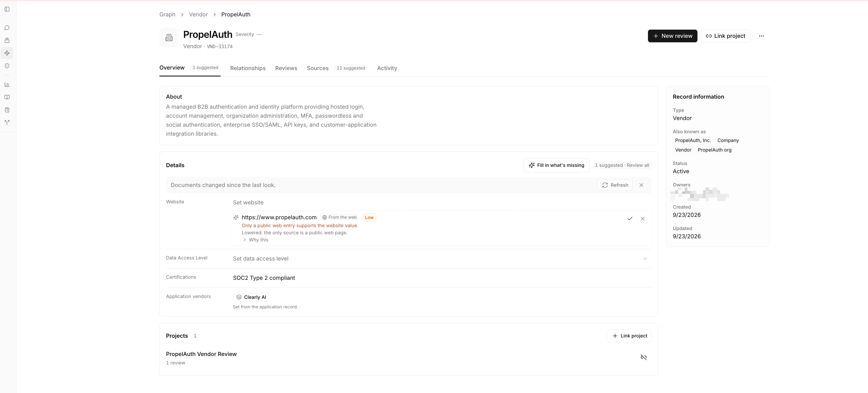This screenshot has height=393, width=868.
Task: Open the shield alert sidebar icon
Action: point(7,66)
